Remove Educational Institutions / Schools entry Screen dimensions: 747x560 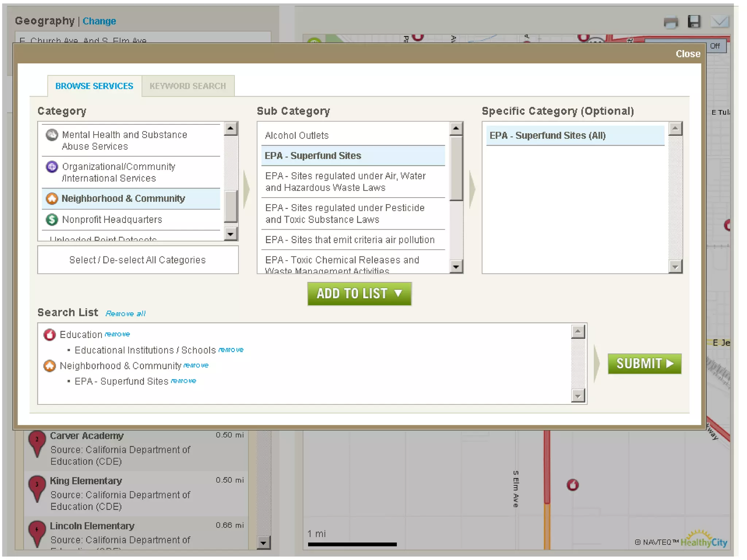point(231,350)
